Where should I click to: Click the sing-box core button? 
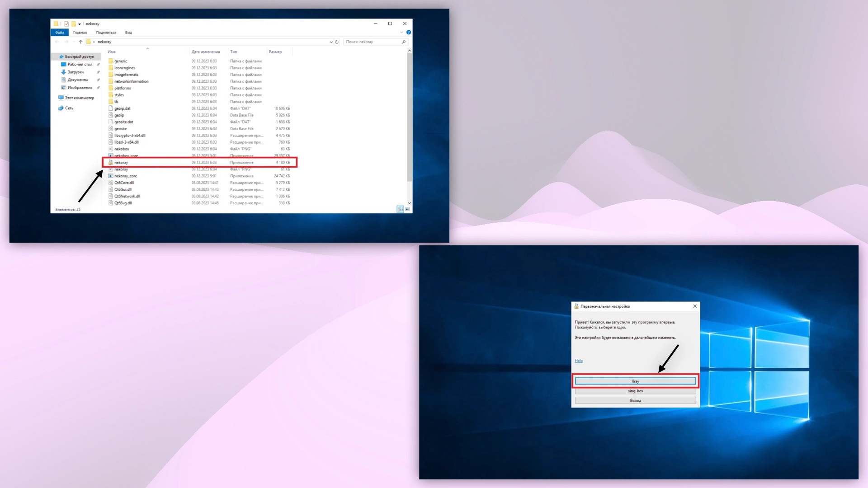(635, 391)
